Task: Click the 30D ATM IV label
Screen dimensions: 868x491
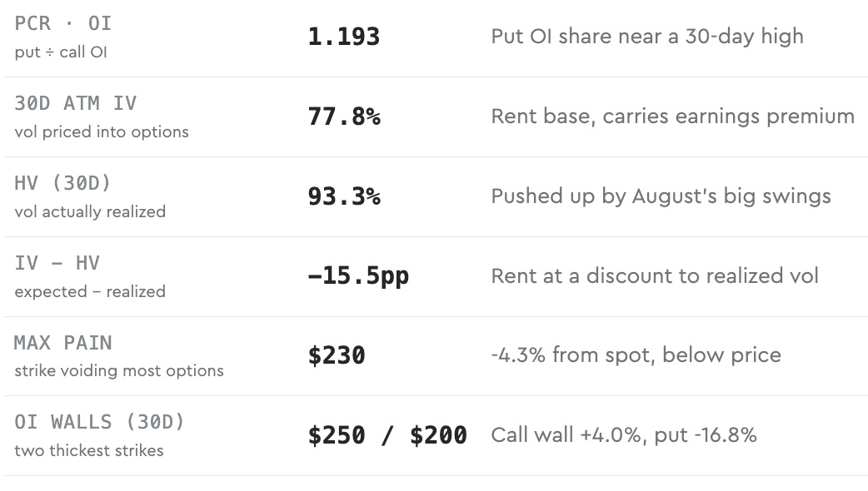Action: (x=75, y=103)
